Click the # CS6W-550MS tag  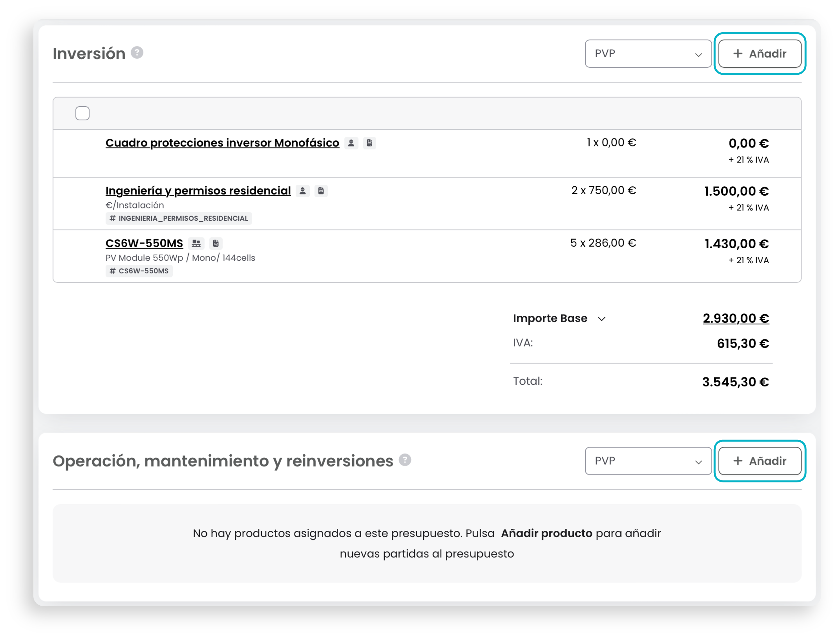139,271
